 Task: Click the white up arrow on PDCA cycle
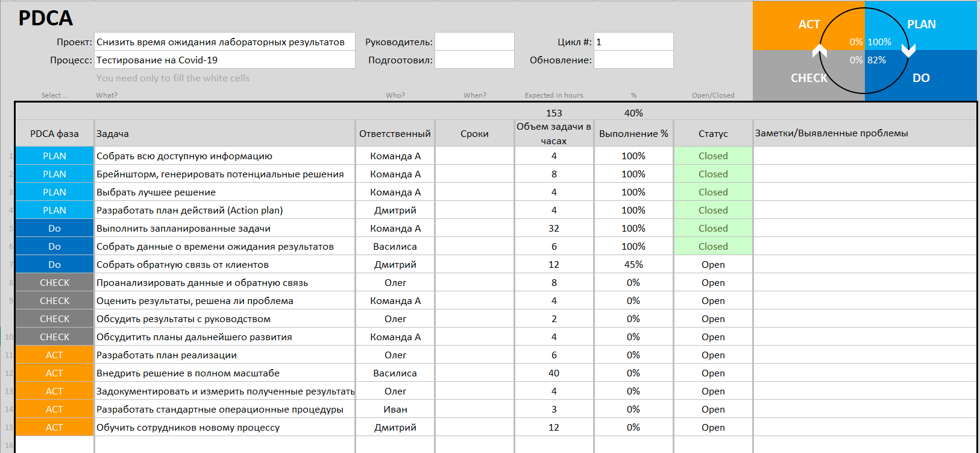pos(820,51)
